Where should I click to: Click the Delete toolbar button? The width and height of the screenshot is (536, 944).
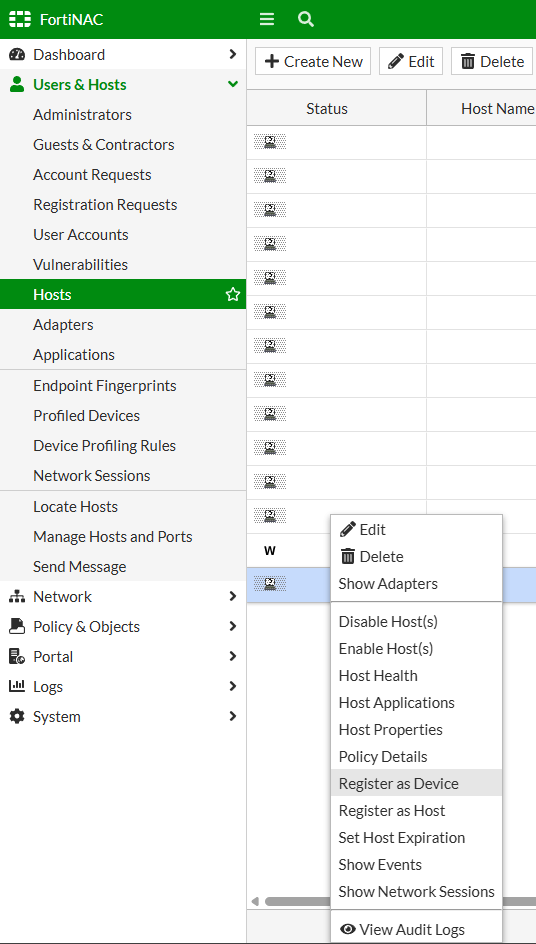click(x=492, y=61)
